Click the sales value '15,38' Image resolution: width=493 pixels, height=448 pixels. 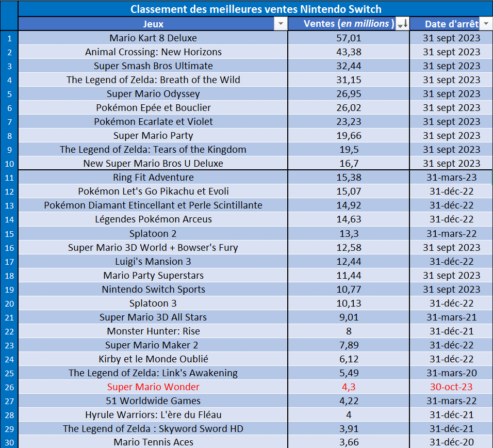click(x=349, y=178)
